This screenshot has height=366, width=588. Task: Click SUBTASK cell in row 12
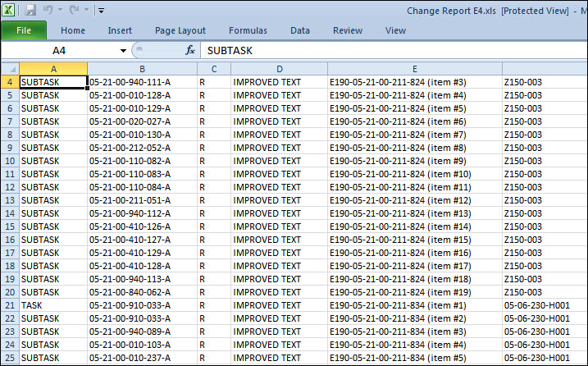pos(53,187)
